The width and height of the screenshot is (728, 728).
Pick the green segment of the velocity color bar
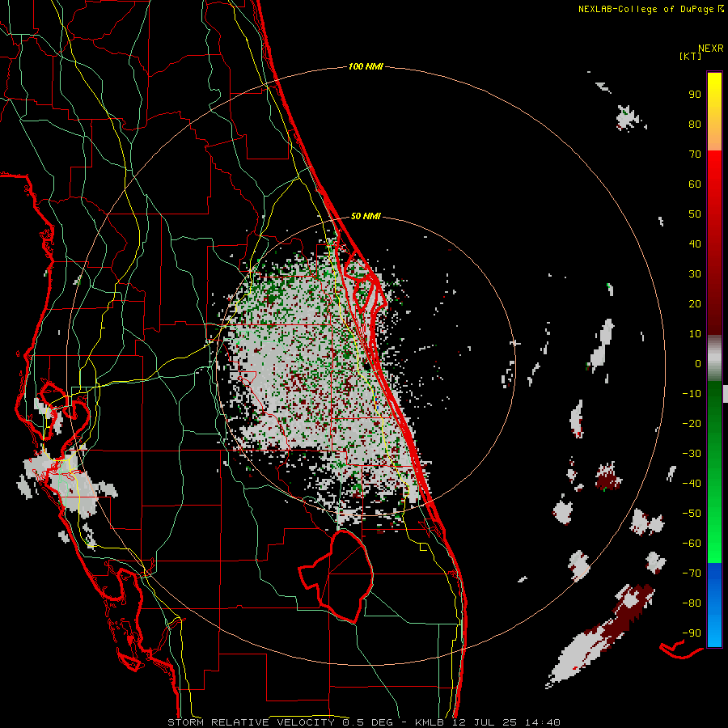pyautogui.click(x=714, y=472)
